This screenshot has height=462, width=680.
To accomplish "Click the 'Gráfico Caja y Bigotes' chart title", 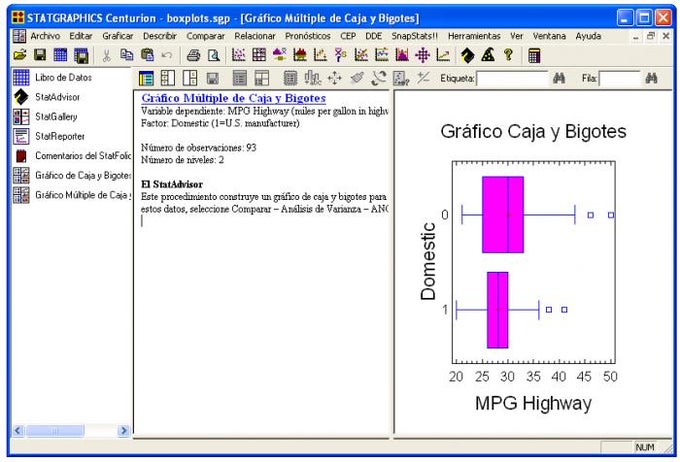I will point(533,131).
